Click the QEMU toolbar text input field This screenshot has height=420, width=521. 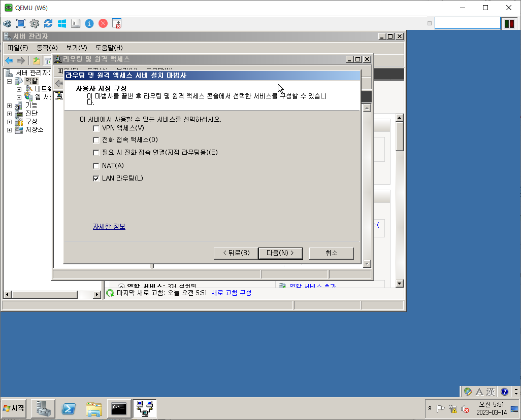(x=468, y=23)
